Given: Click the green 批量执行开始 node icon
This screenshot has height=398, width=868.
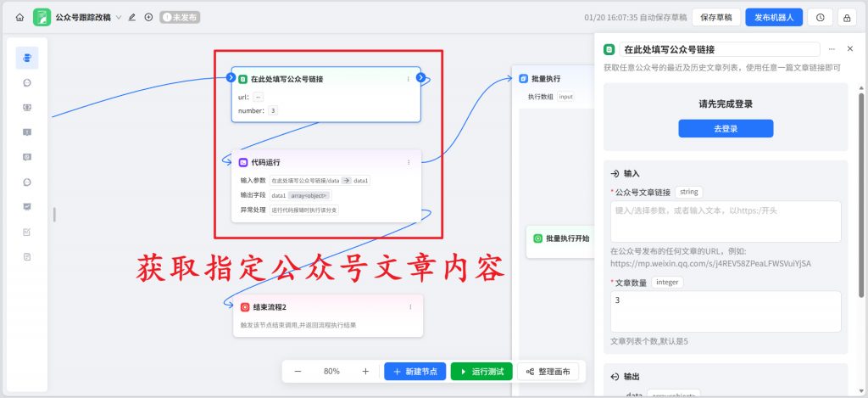Looking at the screenshot, I should coord(537,238).
